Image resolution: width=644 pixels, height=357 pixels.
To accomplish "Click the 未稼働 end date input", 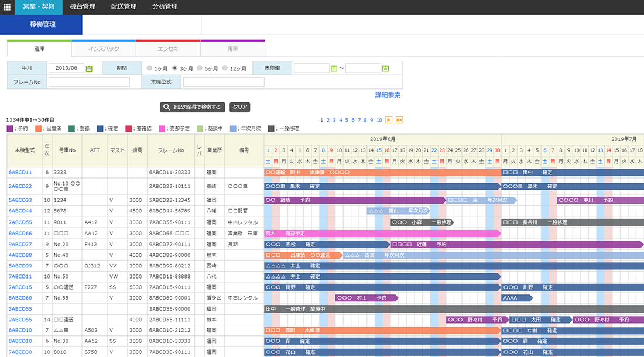I will pyautogui.click(x=363, y=68).
